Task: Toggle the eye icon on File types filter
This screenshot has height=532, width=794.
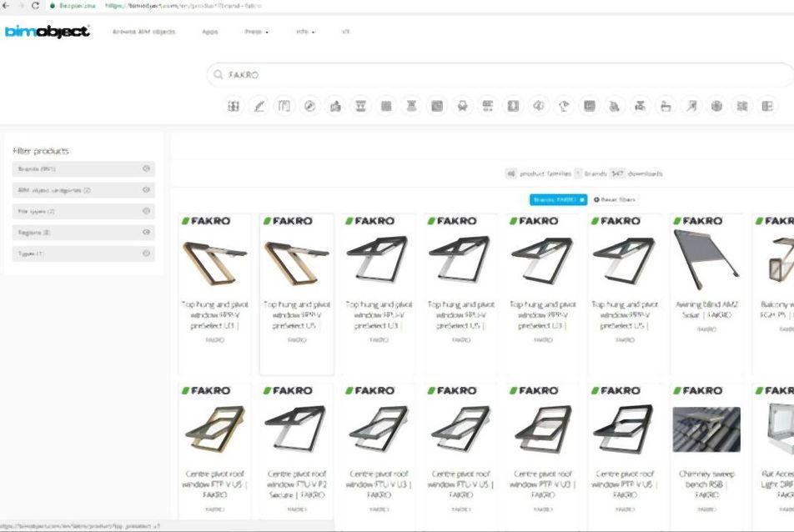Action: click(146, 211)
